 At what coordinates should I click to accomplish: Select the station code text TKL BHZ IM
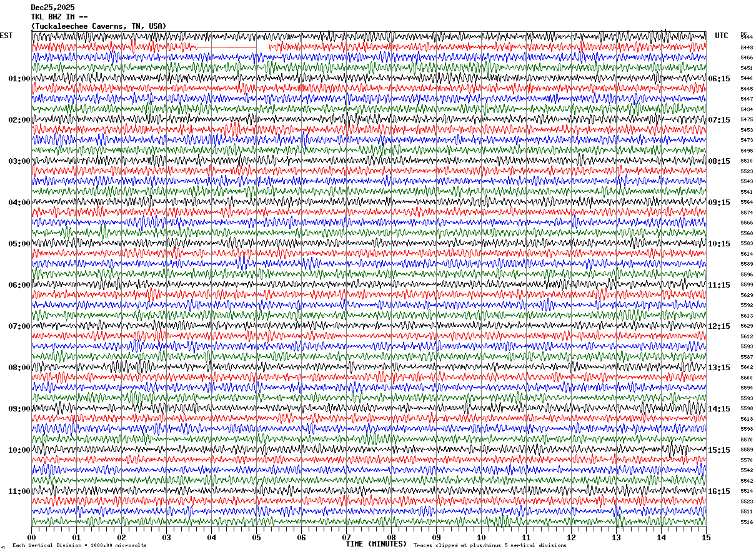52,17
